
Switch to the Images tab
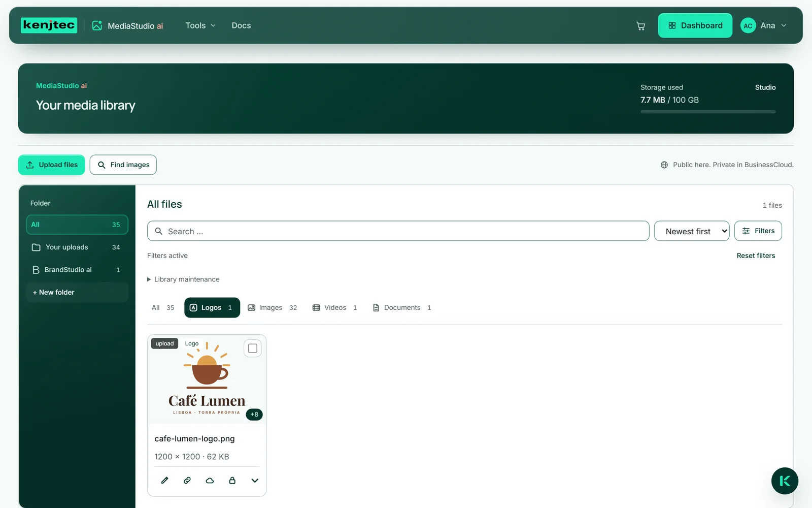pos(273,308)
